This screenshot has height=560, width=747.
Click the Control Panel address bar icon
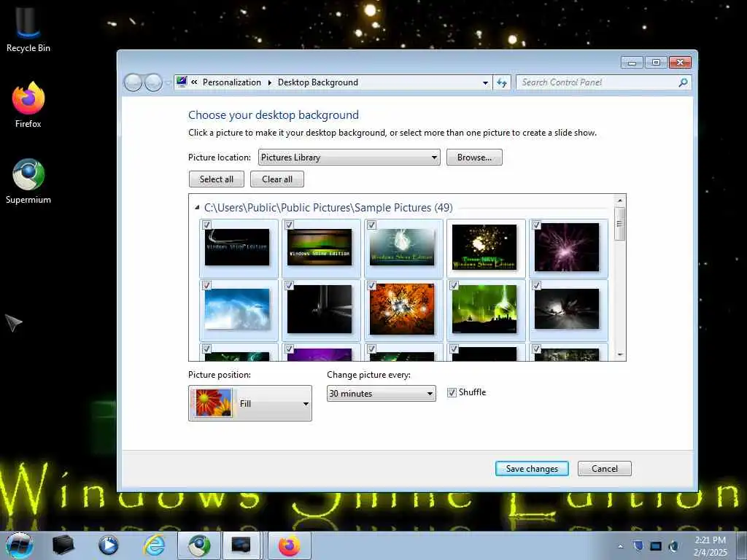182,82
